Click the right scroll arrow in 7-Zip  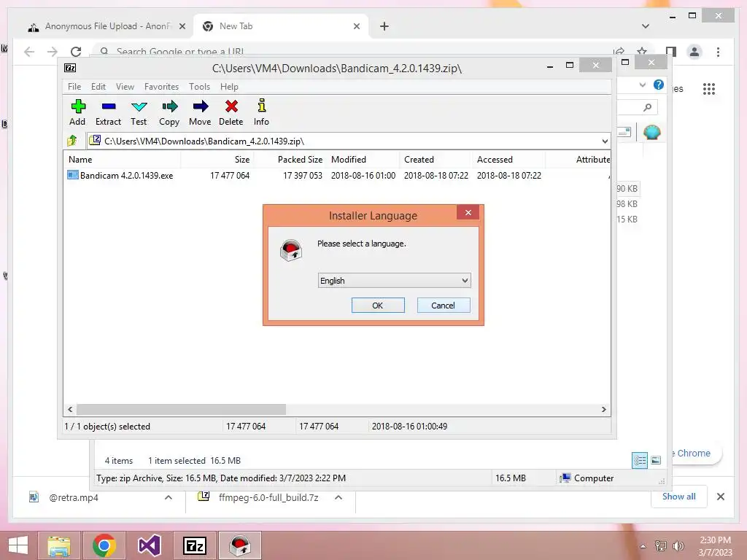pyautogui.click(x=603, y=410)
